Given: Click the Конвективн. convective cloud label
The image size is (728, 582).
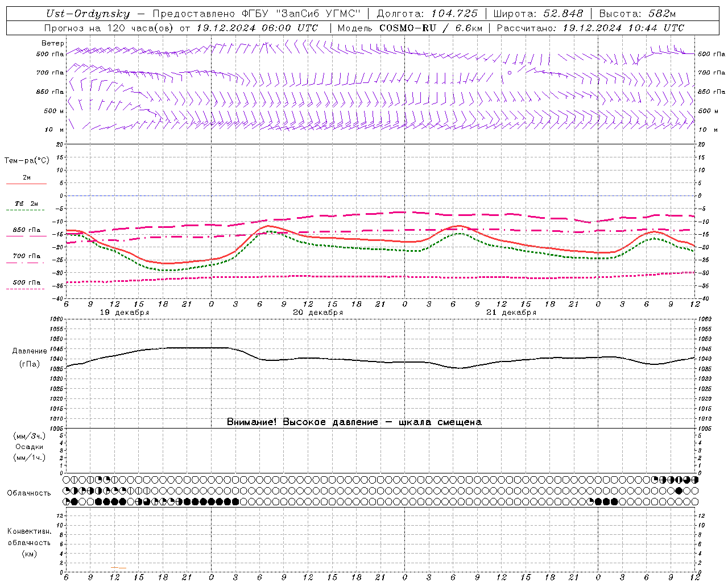Looking at the screenshot, I should tap(29, 531).
